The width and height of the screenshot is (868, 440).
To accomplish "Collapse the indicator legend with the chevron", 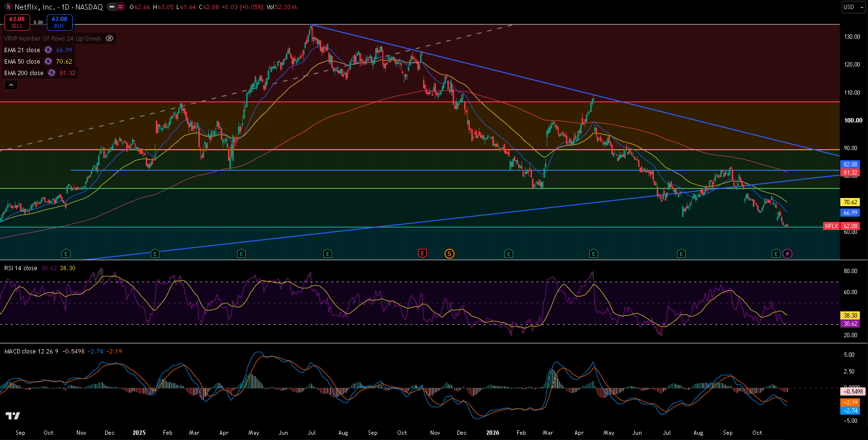I will (11, 85).
